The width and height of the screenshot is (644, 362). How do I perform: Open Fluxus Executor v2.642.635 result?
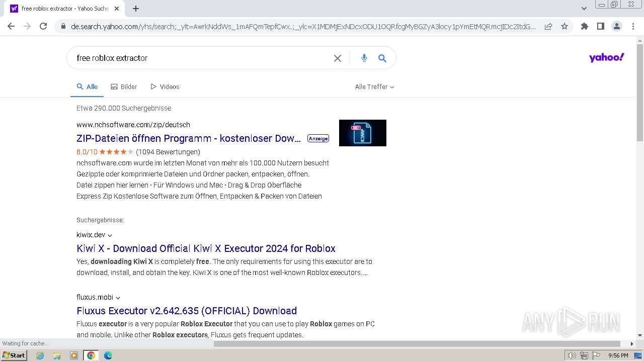point(187,311)
